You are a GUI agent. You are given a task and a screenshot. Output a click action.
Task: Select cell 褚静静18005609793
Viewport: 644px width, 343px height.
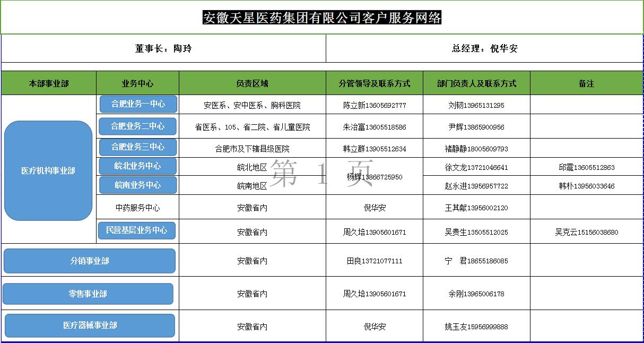coord(476,149)
